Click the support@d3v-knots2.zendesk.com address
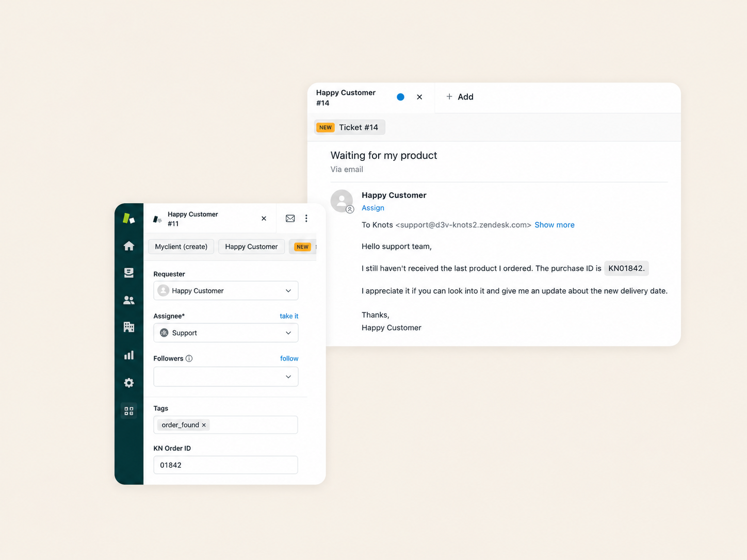 (x=463, y=225)
